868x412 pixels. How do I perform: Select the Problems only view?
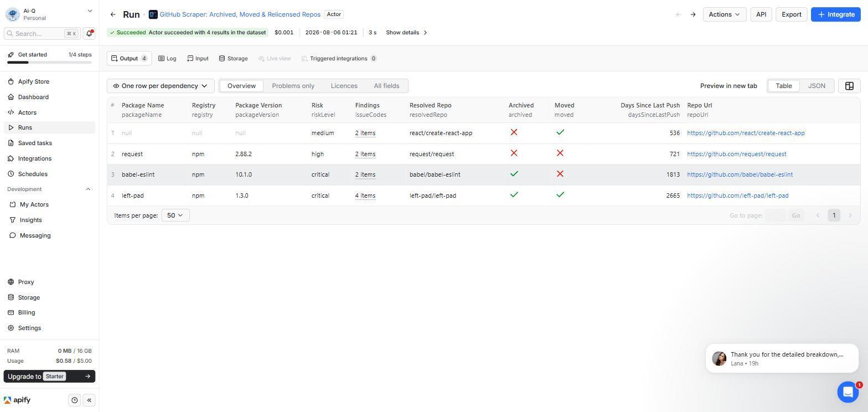point(293,86)
